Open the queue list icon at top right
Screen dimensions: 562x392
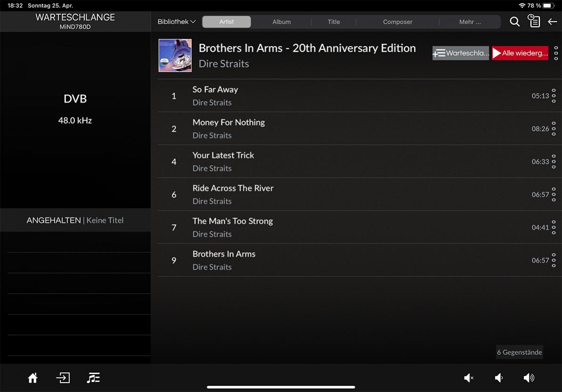point(534,22)
